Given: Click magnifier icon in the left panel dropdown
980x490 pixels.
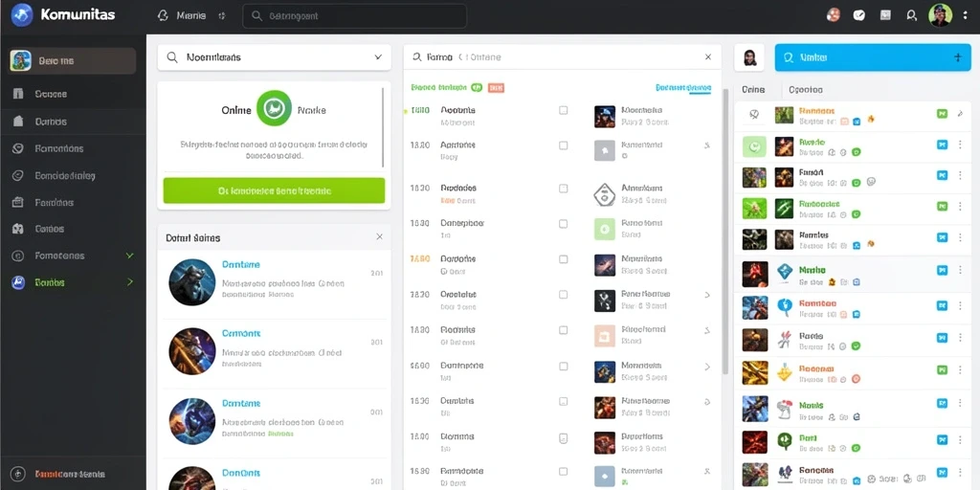Looking at the screenshot, I should (172, 57).
